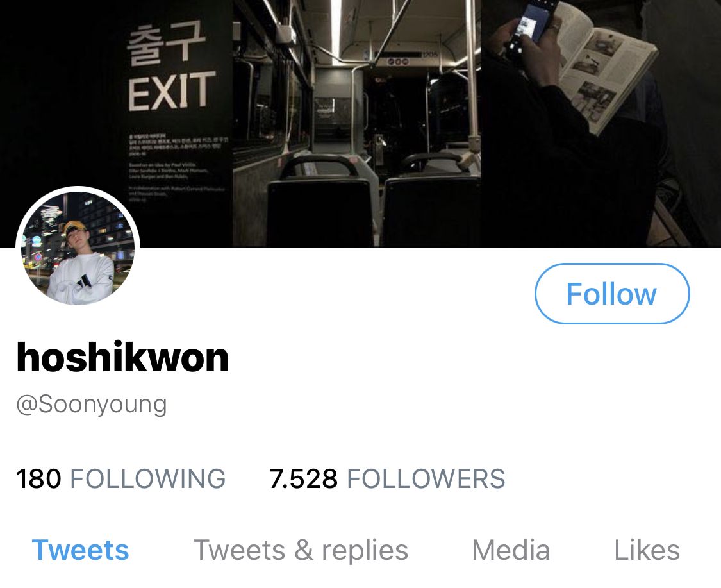Switch to Tweets & replies tab
The width and height of the screenshot is (721, 588).
(301, 550)
